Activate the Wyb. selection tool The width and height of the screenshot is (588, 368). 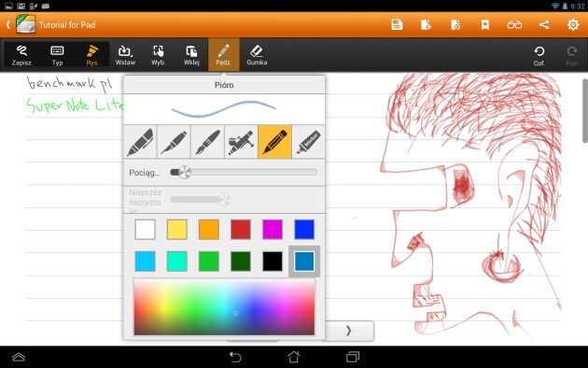pos(159,55)
